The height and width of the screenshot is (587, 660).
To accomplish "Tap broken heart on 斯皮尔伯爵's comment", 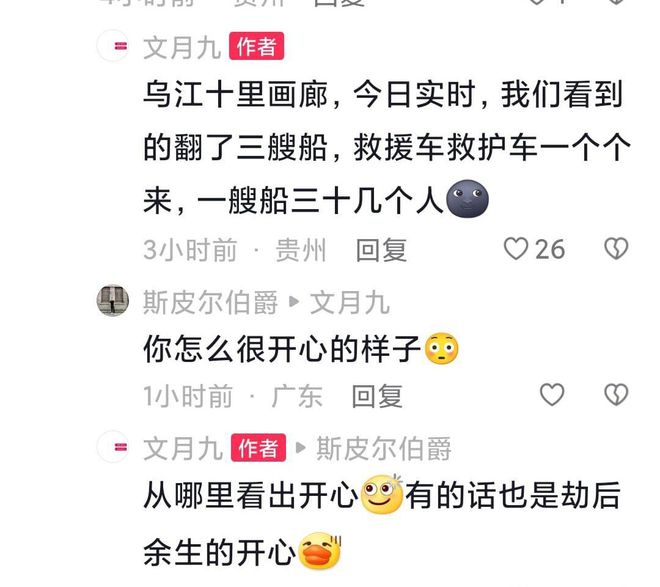I will coord(616,395).
